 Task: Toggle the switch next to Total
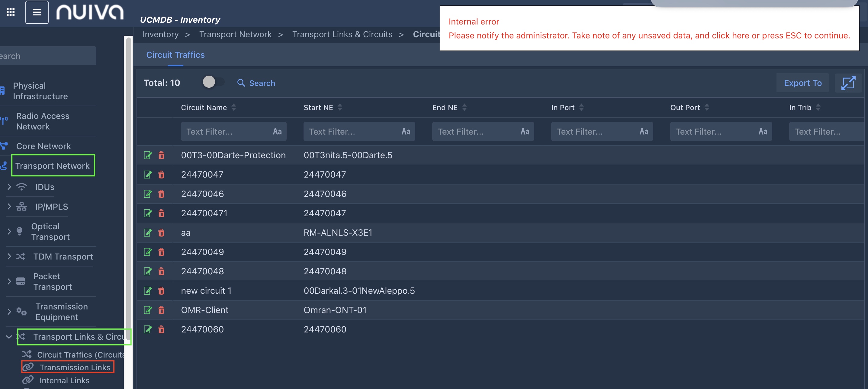pos(213,82)
